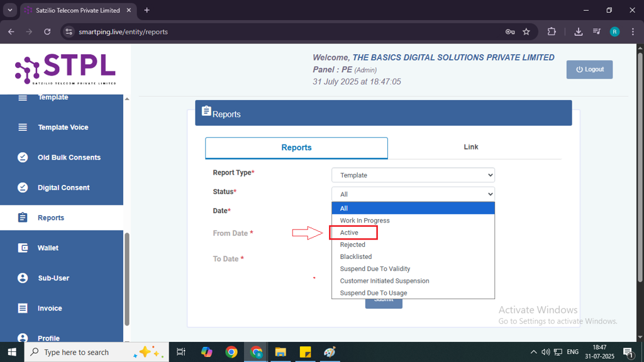Viewport: 644px width, 362px height.
Task: Select Suspend Due To Validity option
Action: point(413,269)
